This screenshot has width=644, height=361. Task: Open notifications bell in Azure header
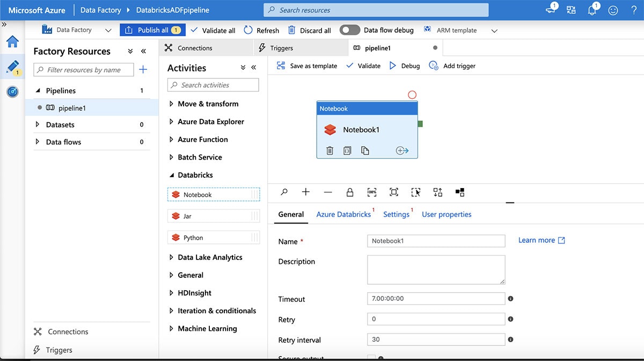pos(592,10)
